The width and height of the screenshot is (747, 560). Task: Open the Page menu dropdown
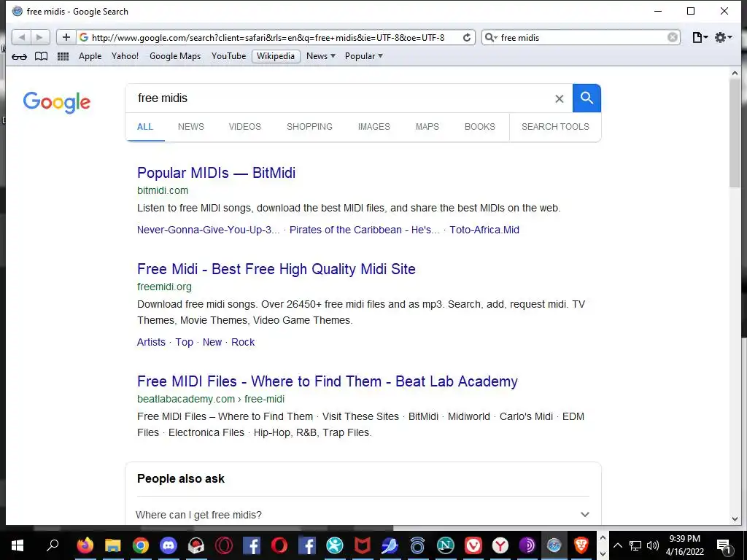700,38
